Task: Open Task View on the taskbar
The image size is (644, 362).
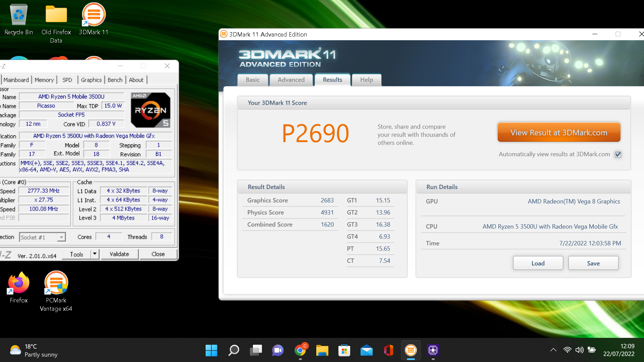Action: 256,350
